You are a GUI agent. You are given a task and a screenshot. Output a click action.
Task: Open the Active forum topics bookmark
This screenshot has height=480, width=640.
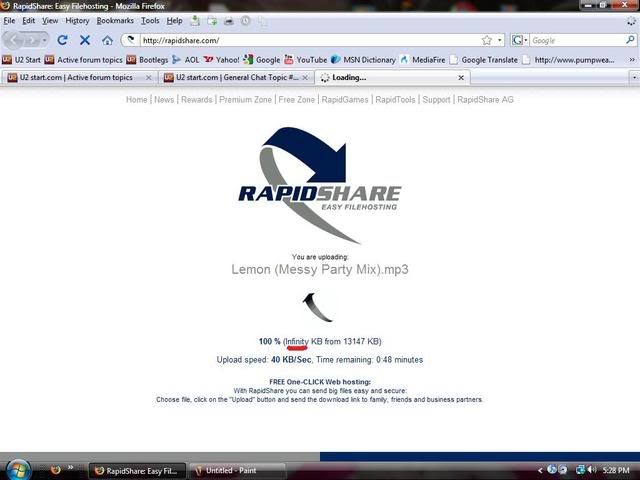tap(83, 60)
